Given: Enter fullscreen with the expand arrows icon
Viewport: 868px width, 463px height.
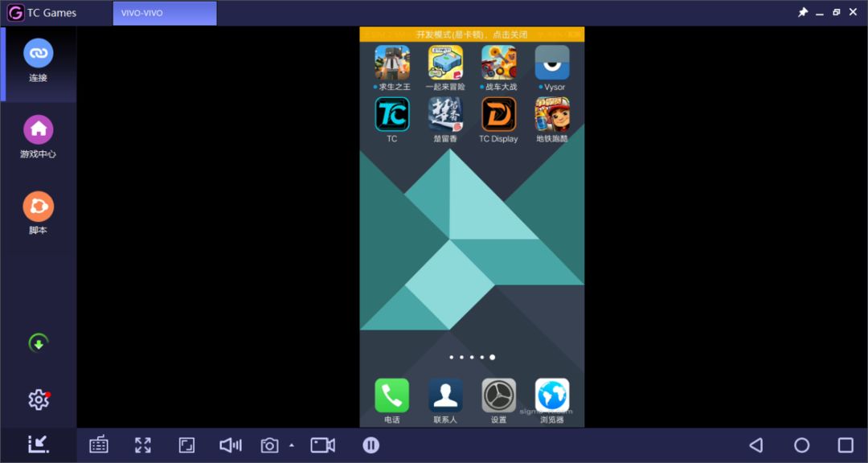Looking at the screenshot, I should pyautogui.click(x=143, y=445).
